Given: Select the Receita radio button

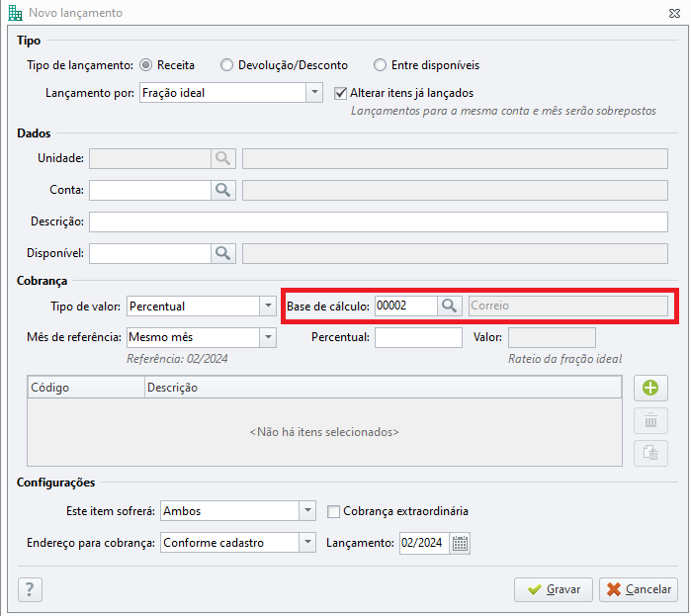Looking at the screenshot, I should [146, 65].
